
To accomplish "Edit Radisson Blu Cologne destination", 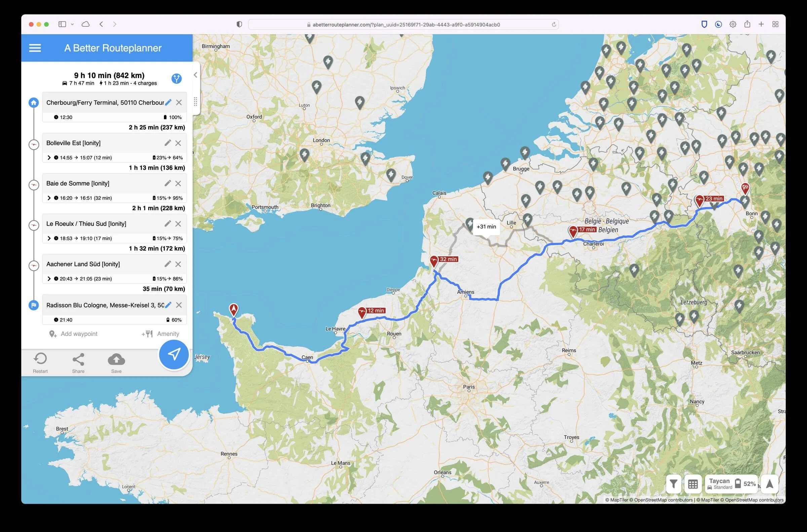I will click(x=168, y=305).
